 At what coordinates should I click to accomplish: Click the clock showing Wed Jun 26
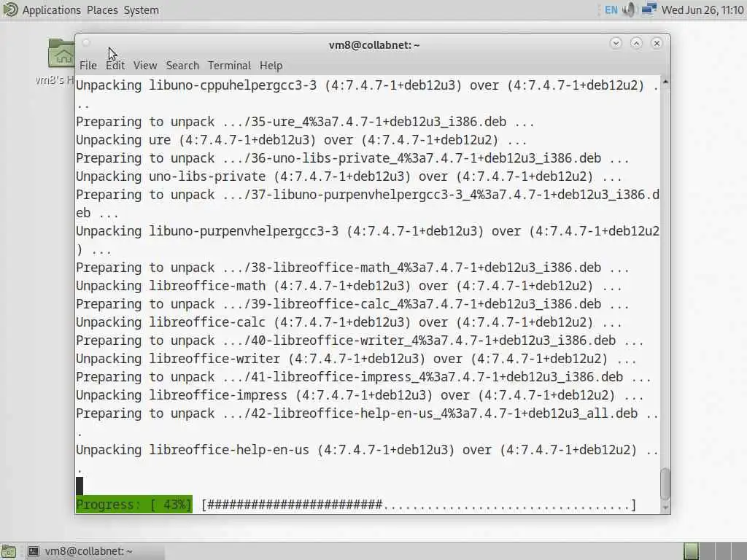click(703, 10)
